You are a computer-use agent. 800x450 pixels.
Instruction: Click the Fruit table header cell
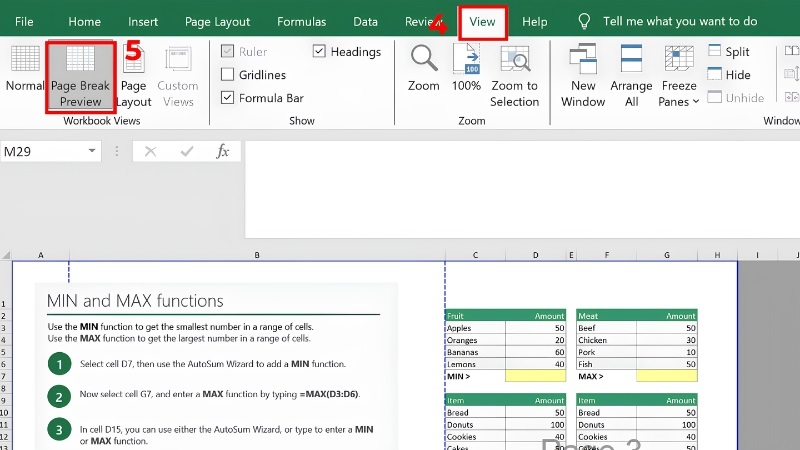pyautogui.click(x=475, y=316)
